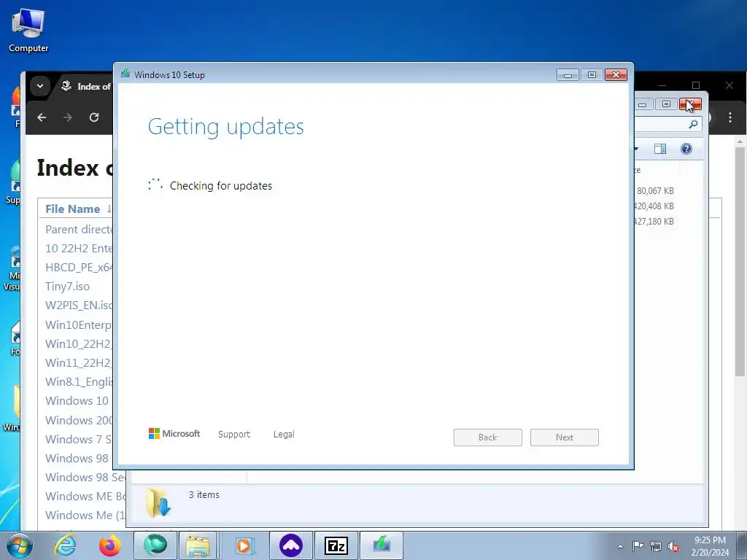Click the Next button in Setup
This screenshot has height=560, width=747.
565,437
